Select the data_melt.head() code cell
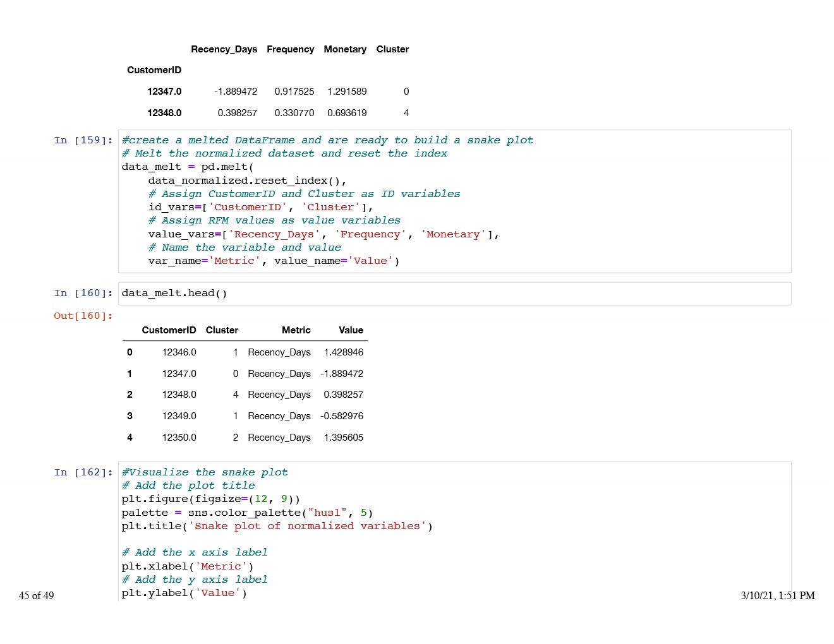Viewport: 834px width, 644px height. pos(454,294)
